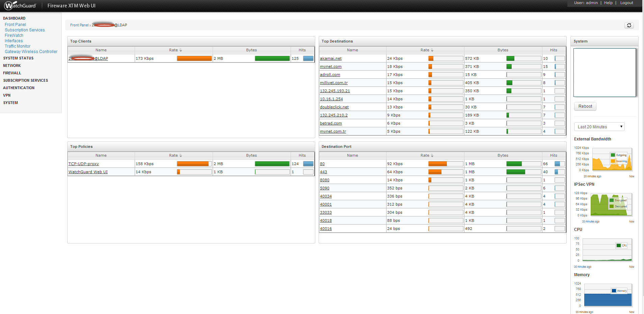Open FireWatch page

(x=14, y=35)
